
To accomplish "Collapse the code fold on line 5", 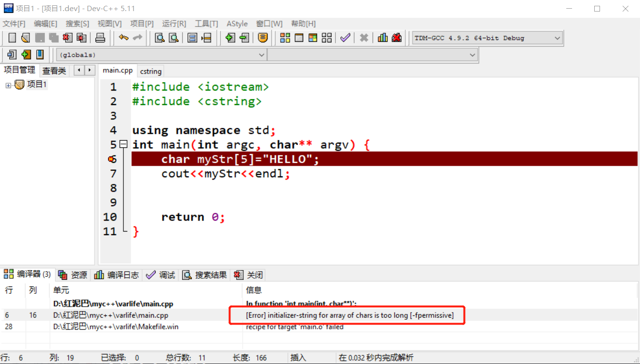I will click(123, 144).
